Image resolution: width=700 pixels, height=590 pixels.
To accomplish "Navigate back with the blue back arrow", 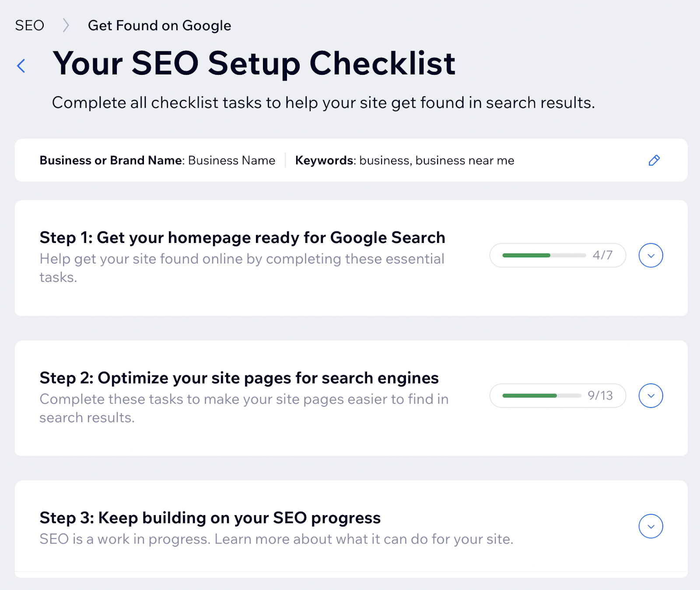I will [21, 66].
